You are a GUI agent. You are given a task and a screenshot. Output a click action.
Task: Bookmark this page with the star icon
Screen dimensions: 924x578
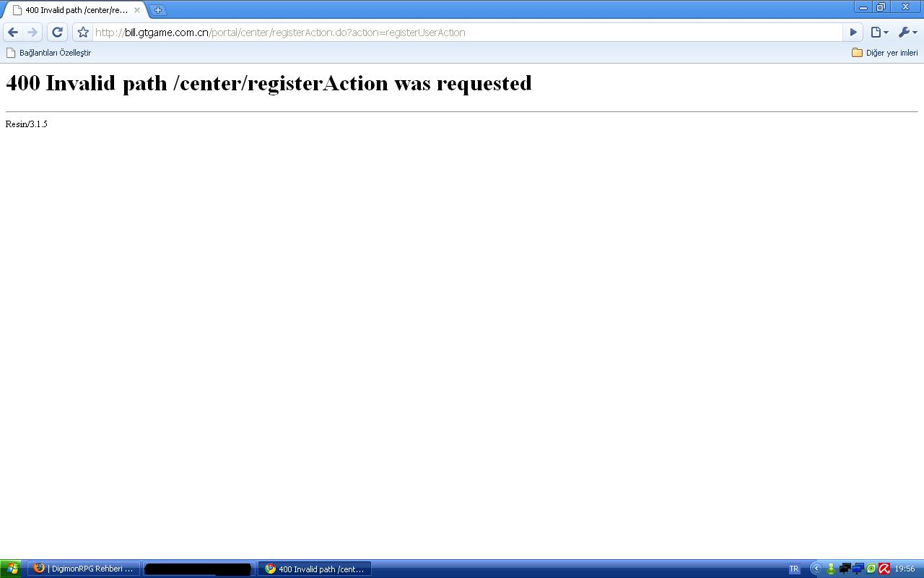pos(83,33)
